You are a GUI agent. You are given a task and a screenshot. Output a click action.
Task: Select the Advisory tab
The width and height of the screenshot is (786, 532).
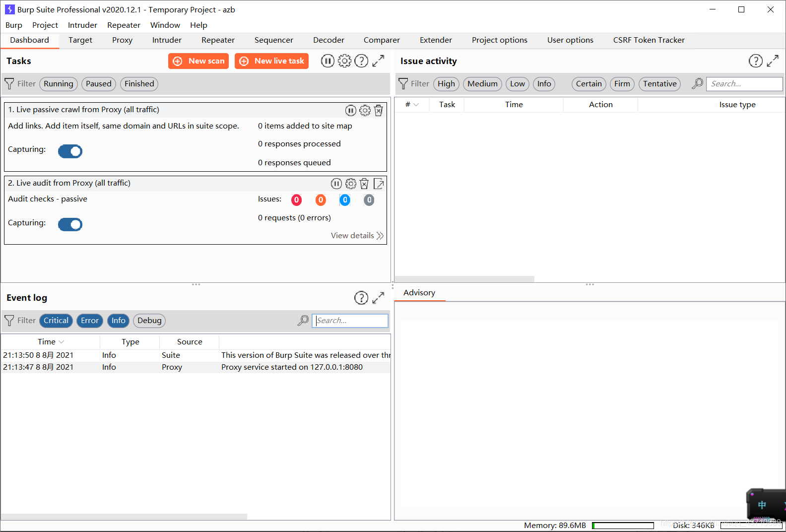click(x=419, y=293)
